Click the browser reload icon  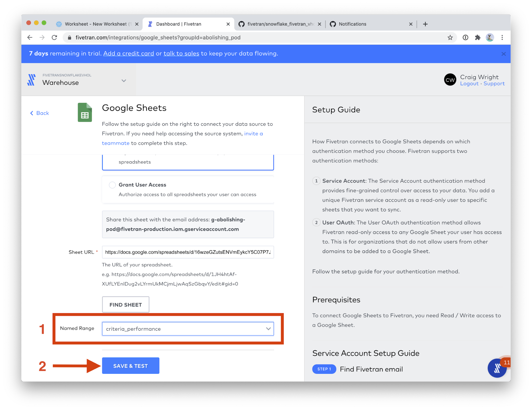pos(54,38)
